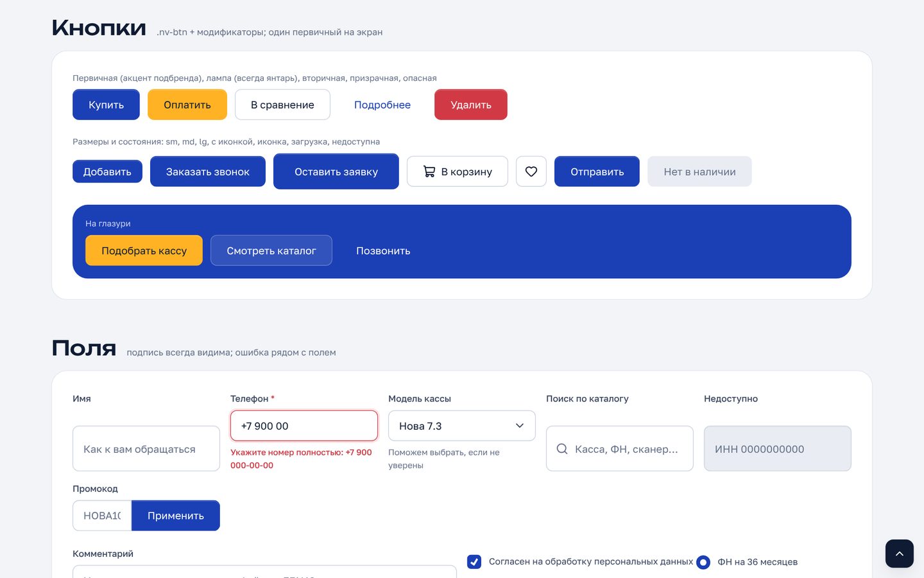Click the search magnifier icon in catalog field

pos(562,449)
